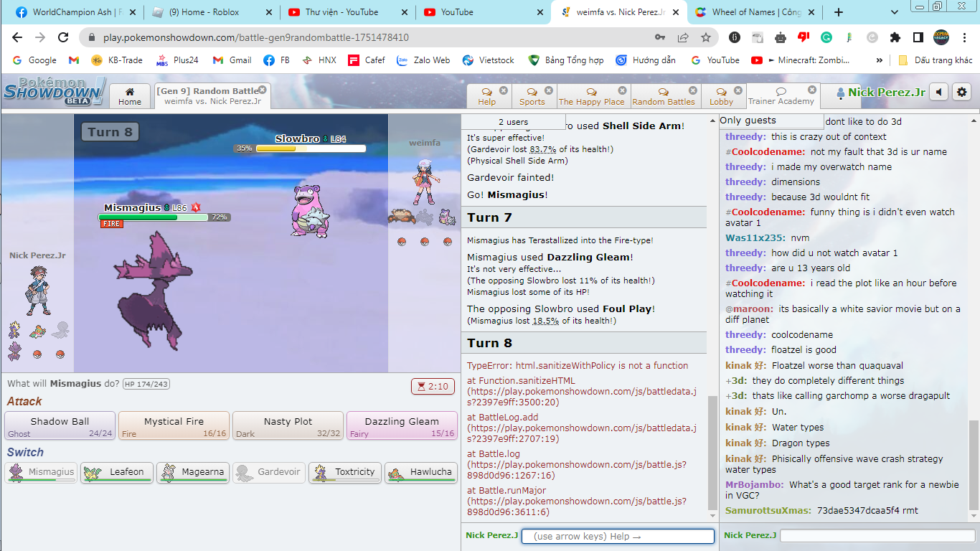
Task: Open the Chrome three-dot menu
Action: 964,37
